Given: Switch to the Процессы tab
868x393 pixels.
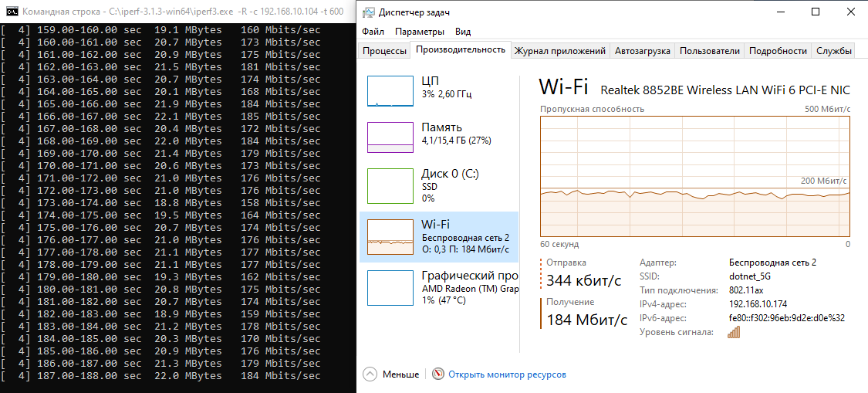Looking at the screenshot, I should click(x=384, y=51).
